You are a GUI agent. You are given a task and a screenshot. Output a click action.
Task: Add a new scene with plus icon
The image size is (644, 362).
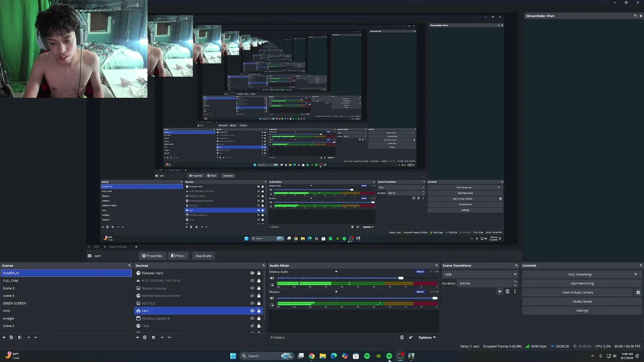tap(4, 337)
